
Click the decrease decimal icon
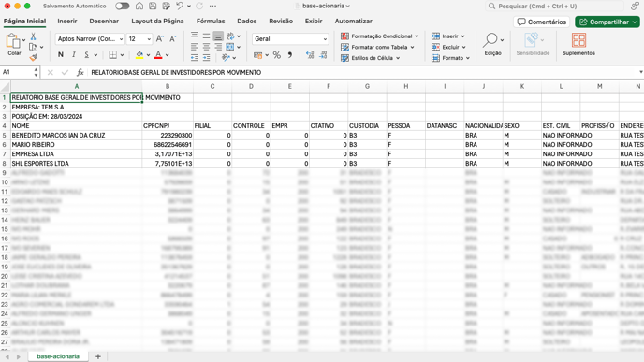tap(323, 55)
